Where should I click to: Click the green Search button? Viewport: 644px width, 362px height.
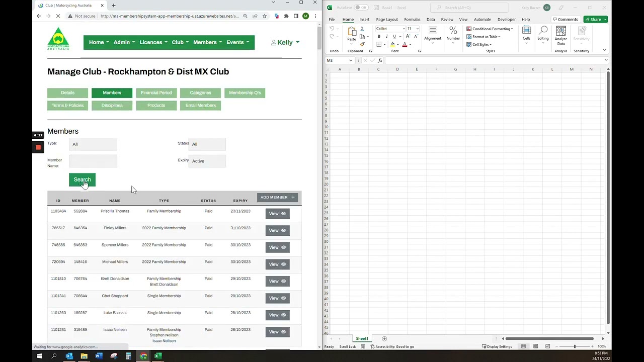[x=82, y=180]
